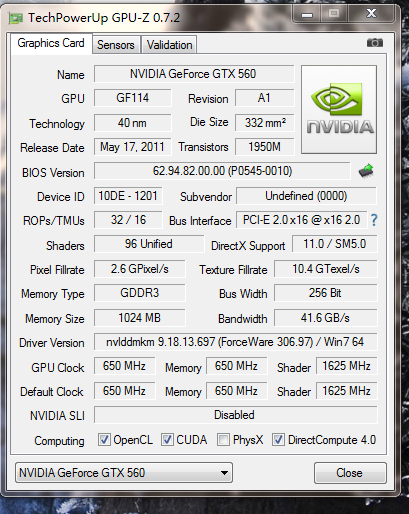The width and height of the screenshot is (409, 514).
Task: Click the Bandwidth field 41.6 GB/s
Action: point(326,318)
